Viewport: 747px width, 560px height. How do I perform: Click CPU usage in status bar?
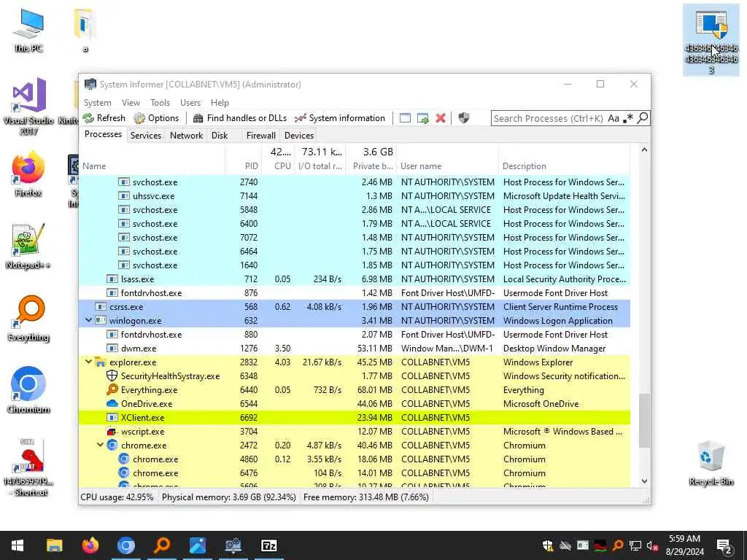[117, 497]
